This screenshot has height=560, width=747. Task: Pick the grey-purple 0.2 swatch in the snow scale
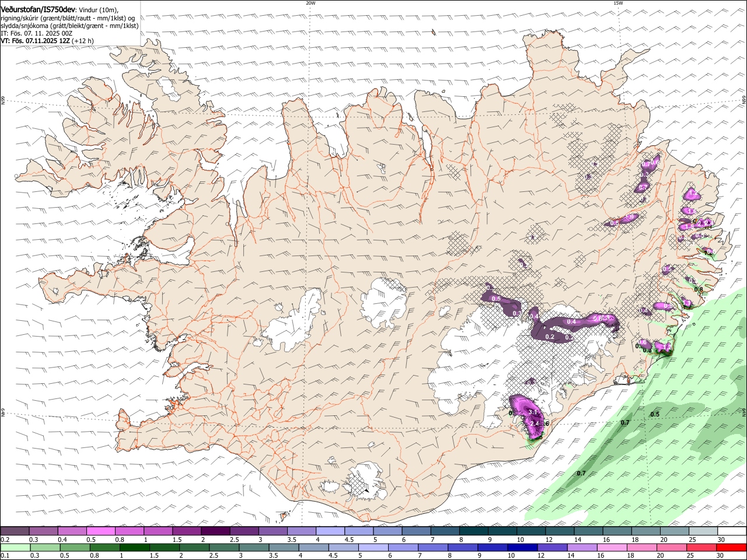(x=15, y=531)
